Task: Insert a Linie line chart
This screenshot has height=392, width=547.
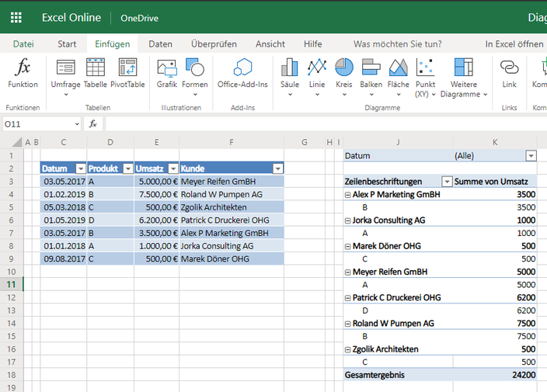Action: 317,77
